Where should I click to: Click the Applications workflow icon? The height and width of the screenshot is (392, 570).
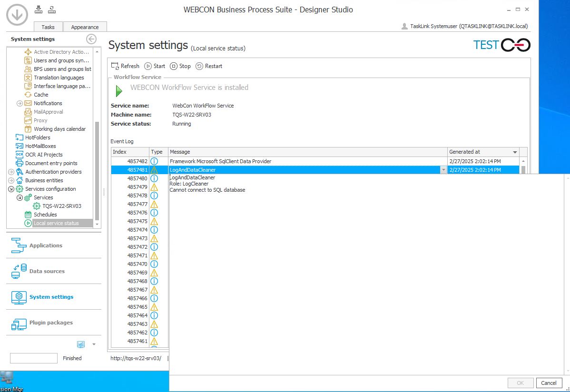(19, 245)
